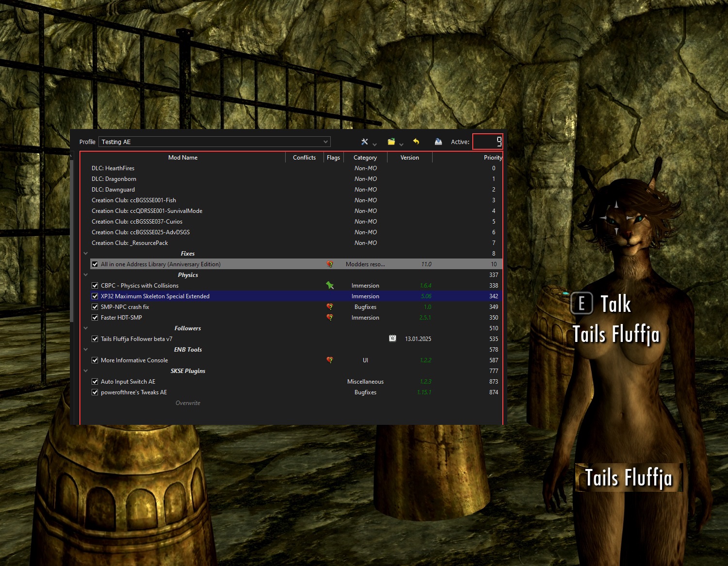This screenshot has width=728, height=566.
Task: Click the flag icon on More Informative Console
Action: click(330, 360)
